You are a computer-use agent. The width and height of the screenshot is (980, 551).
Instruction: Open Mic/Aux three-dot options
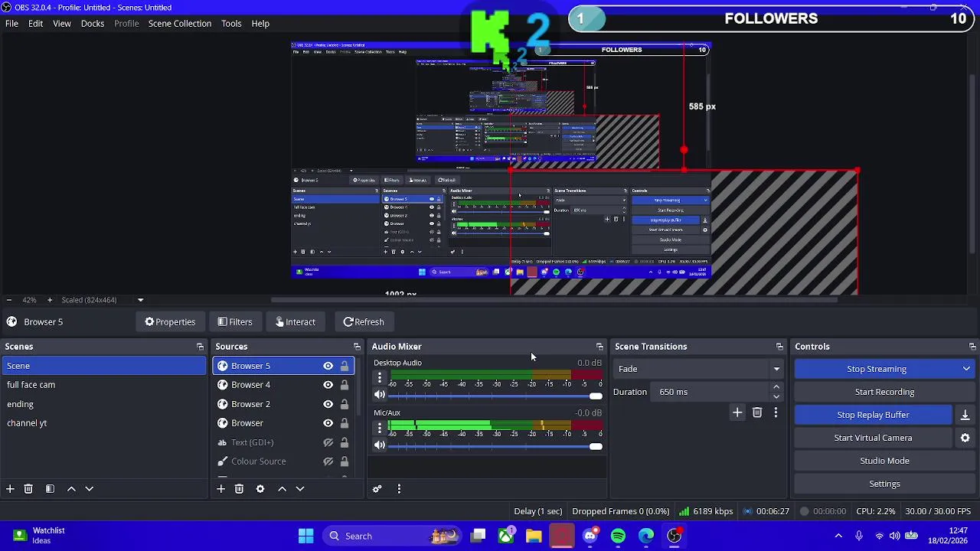pos(380,428)
